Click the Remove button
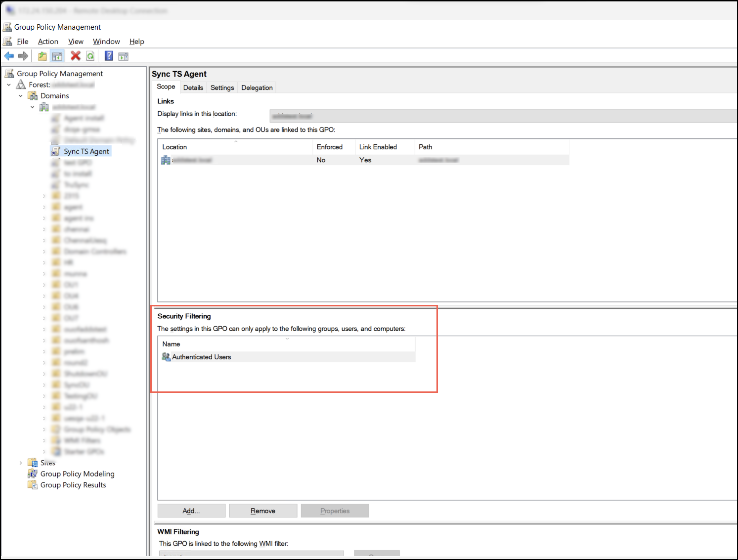Screen dimensions: 738x560 pos(263,511)
